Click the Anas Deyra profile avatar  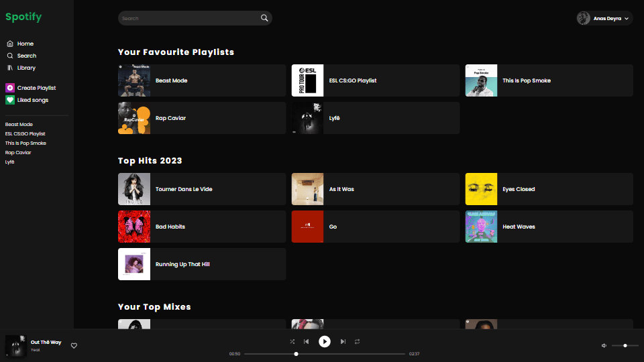pyautogui.click(x=583, y=18)
